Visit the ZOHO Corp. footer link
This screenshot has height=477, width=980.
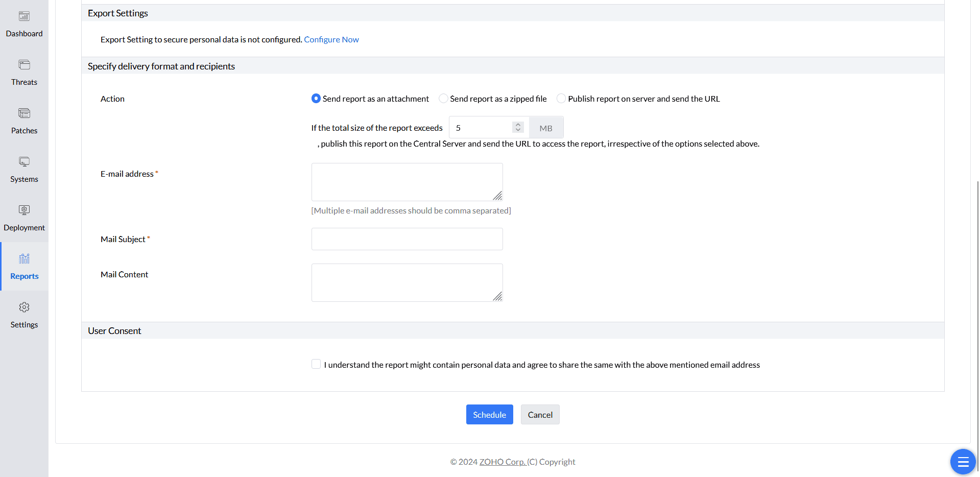click(503, 462)
